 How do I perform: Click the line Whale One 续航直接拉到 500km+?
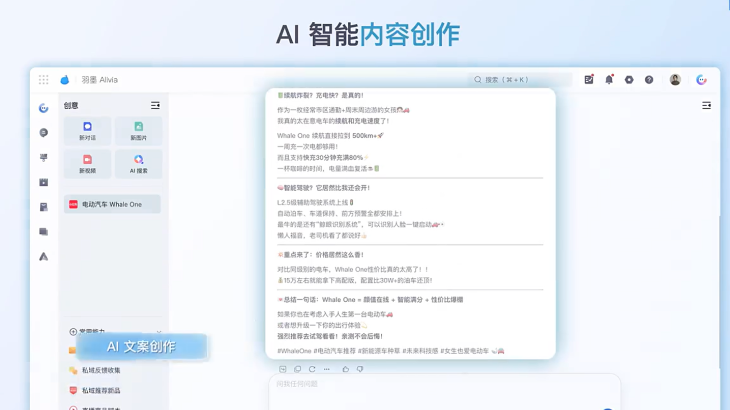330,135
